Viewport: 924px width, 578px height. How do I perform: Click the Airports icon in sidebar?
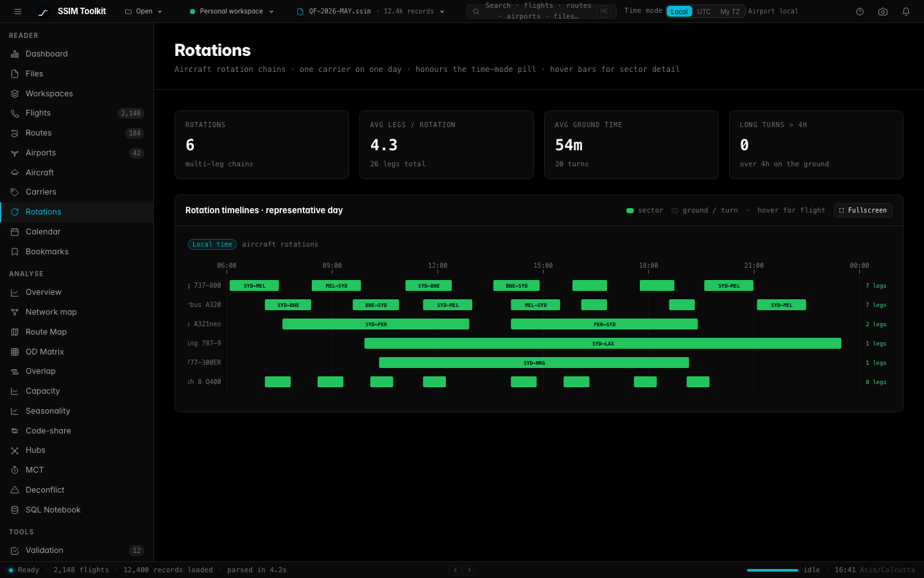tap(15, 153)
